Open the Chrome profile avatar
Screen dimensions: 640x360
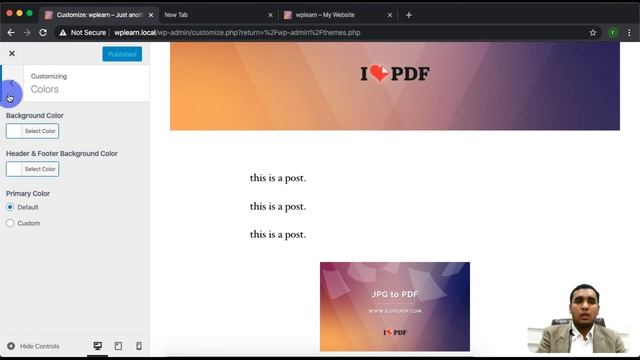[613, 33]
